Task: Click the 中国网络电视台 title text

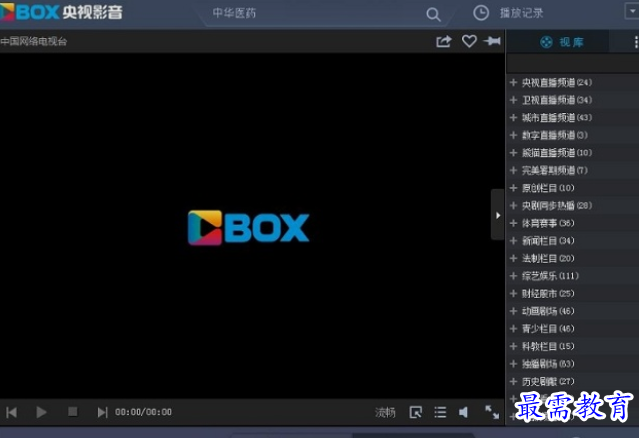Action: point(34,41)
